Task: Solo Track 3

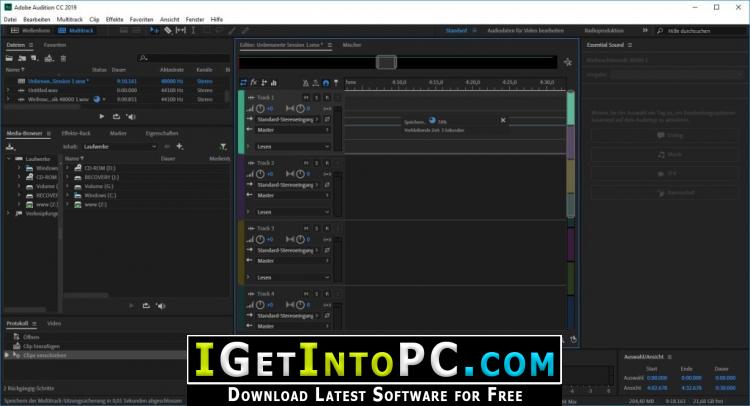Action: 317,229
